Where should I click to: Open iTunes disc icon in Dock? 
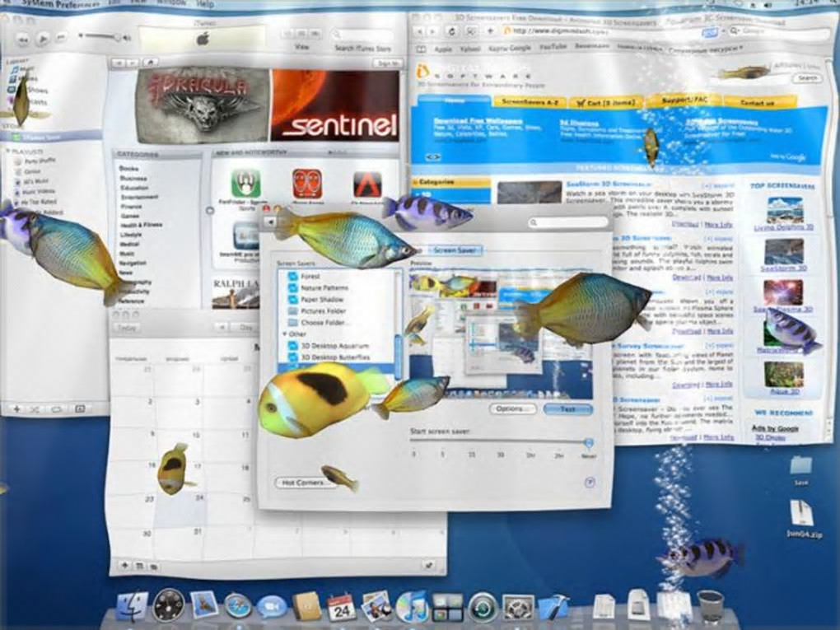point(412,606)
